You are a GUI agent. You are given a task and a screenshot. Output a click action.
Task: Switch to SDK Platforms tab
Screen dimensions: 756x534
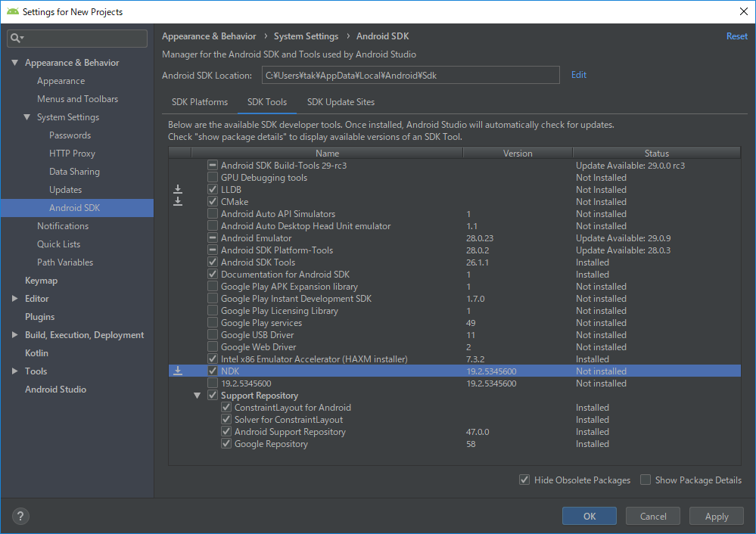[200, 102]
